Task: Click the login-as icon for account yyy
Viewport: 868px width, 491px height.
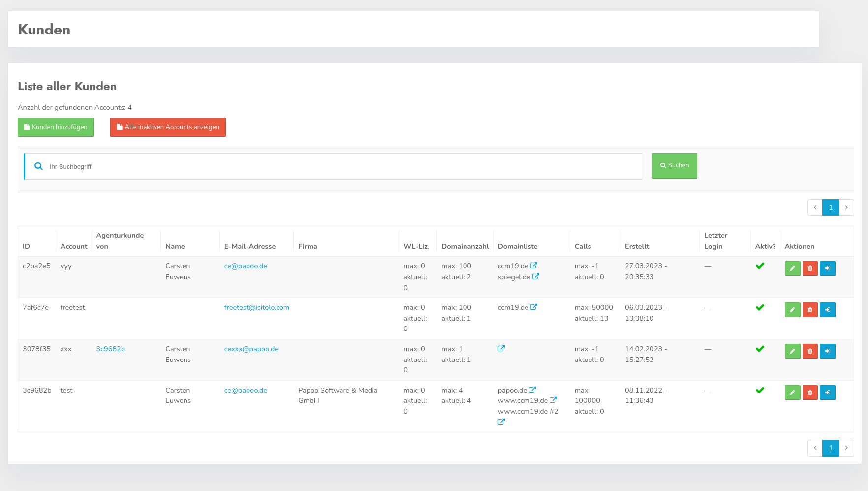Action: 827,268
